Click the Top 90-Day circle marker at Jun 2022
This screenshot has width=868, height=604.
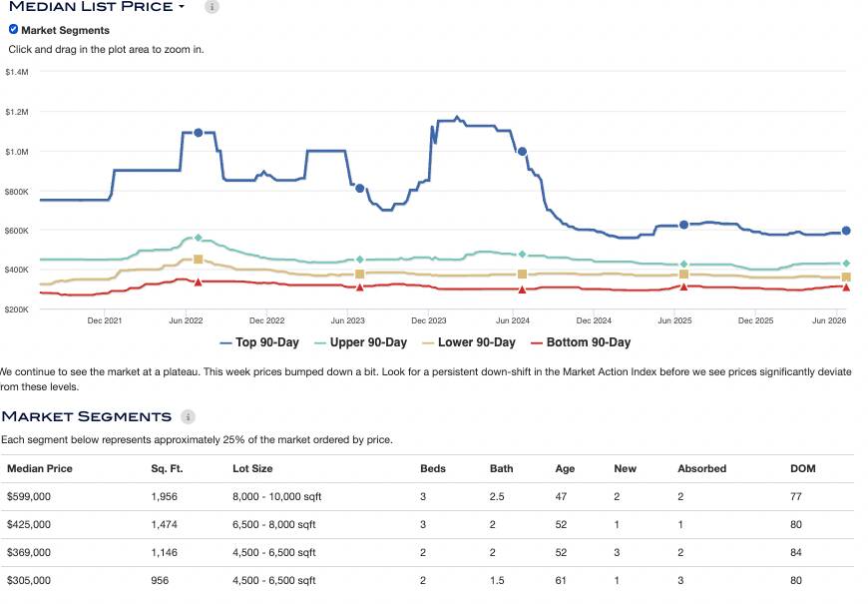click(199, 133)
